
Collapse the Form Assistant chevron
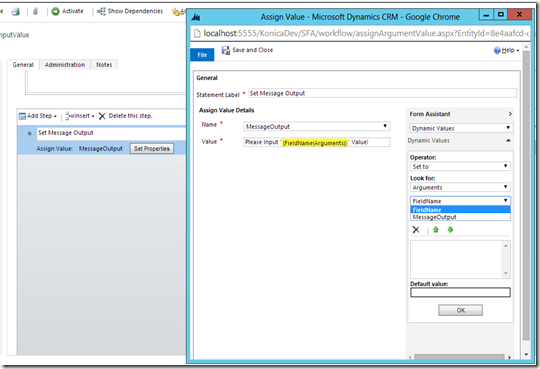(x=510, y=114)
